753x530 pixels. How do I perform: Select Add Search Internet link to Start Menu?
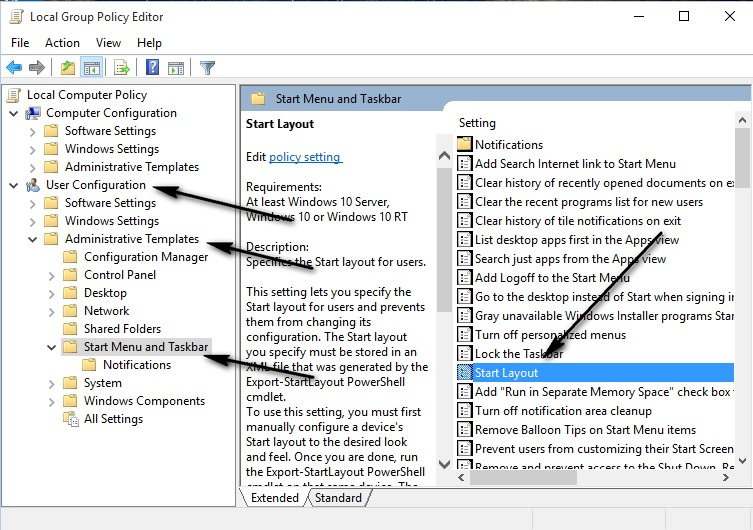(x=575, y=164)
